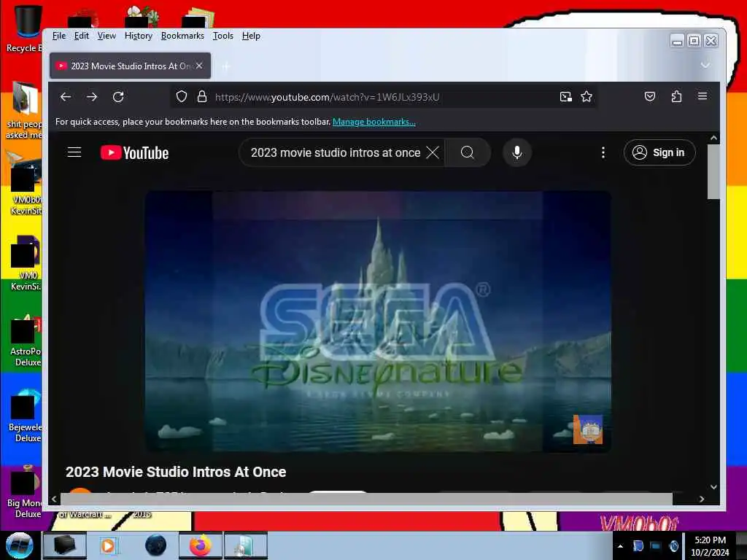The image size is (747, 560).
Task: Click the video title 2023 Movie Studio Intros At Once
Action: (x=176, y=472)
